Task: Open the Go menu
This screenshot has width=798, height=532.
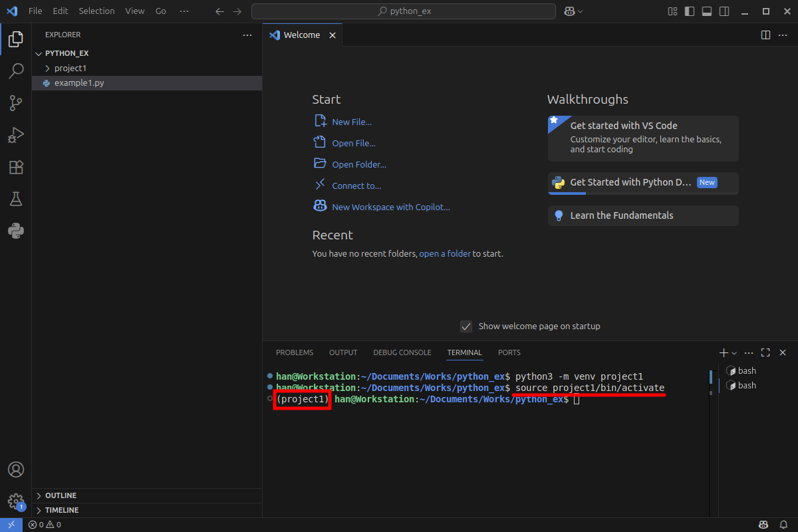Action: [x=161, y=11]
